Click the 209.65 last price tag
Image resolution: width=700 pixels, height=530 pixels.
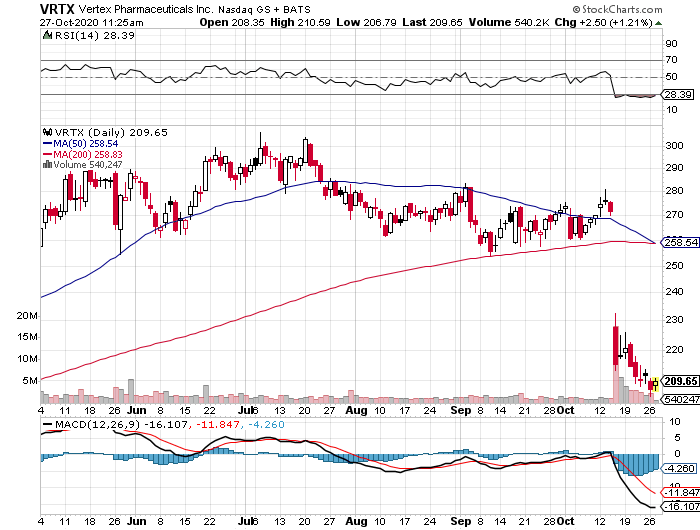[677, 382]
